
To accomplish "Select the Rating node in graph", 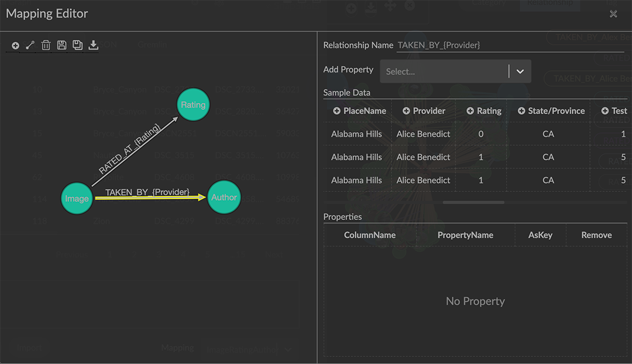I will pyautogui.click(x=193, y=105).
